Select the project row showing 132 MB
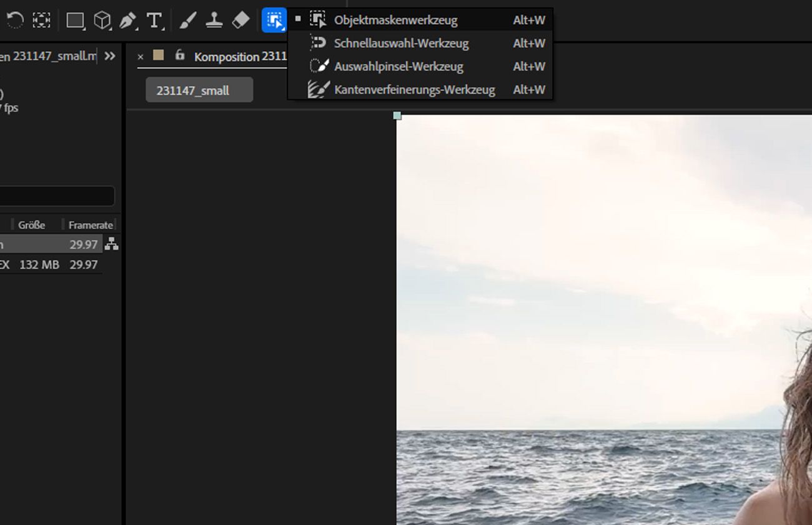Viewport: 812px width, 525px height. (x=51, y=265)
